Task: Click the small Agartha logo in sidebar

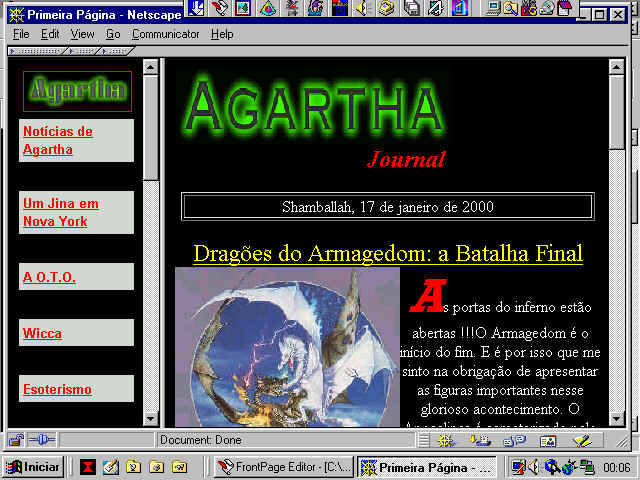Action: click(x=77, y=91)
